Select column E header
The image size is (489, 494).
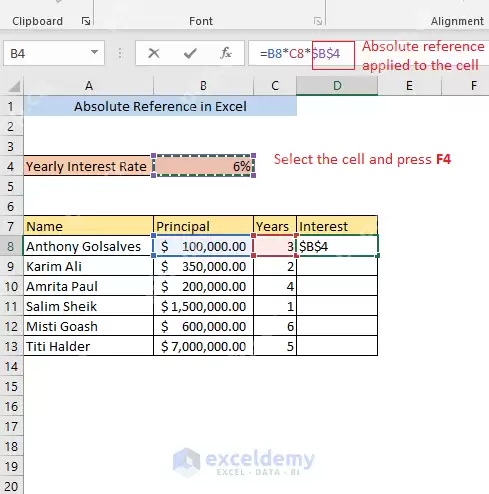409,86
